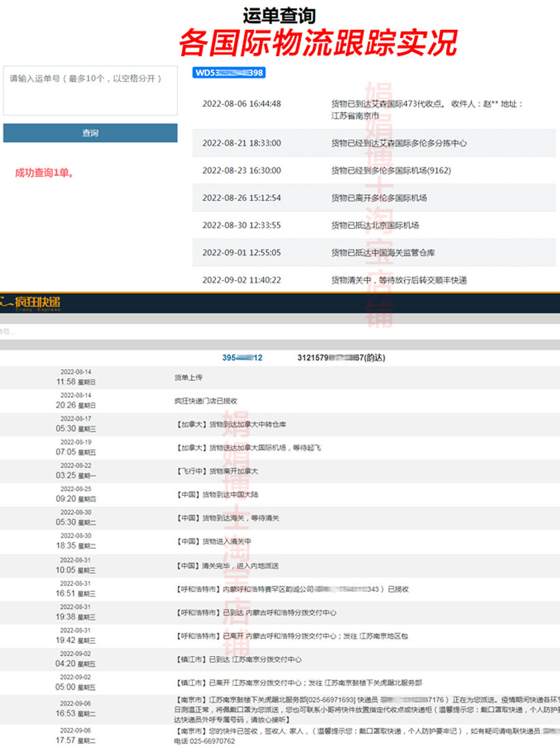Screen dimensions: 560x747
Task: Select the timestamp 2022-09-01 12:55:05
Action: [x=241, y=253]
